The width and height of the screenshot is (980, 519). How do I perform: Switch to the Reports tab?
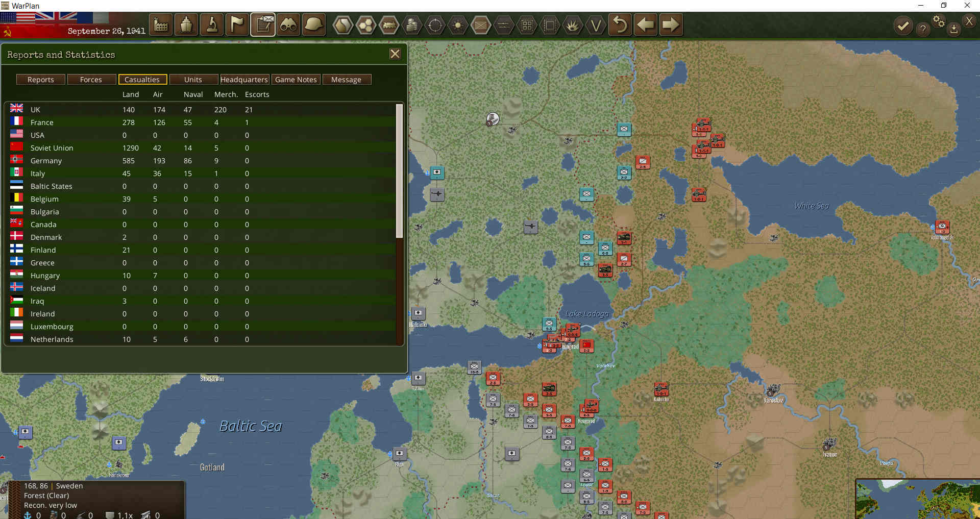41,80
